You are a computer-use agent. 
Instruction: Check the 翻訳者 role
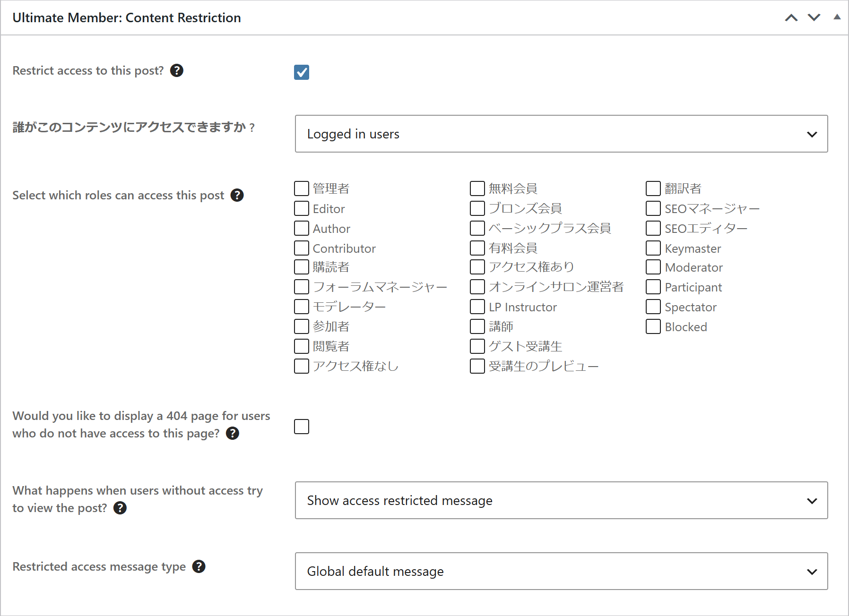click(653, 188)
